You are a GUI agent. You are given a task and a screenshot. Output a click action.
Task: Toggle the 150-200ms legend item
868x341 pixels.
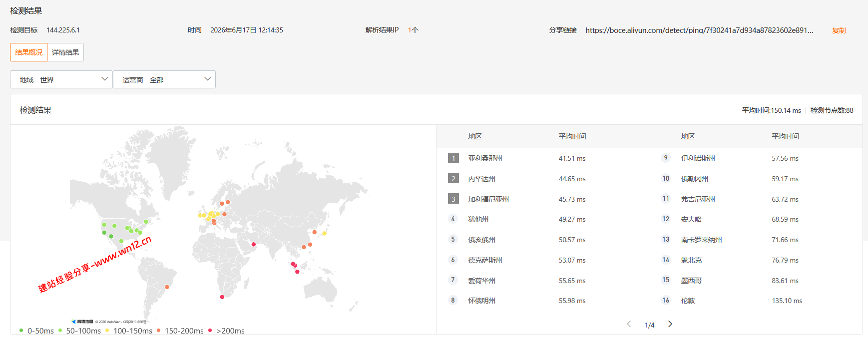coord(180,331)
